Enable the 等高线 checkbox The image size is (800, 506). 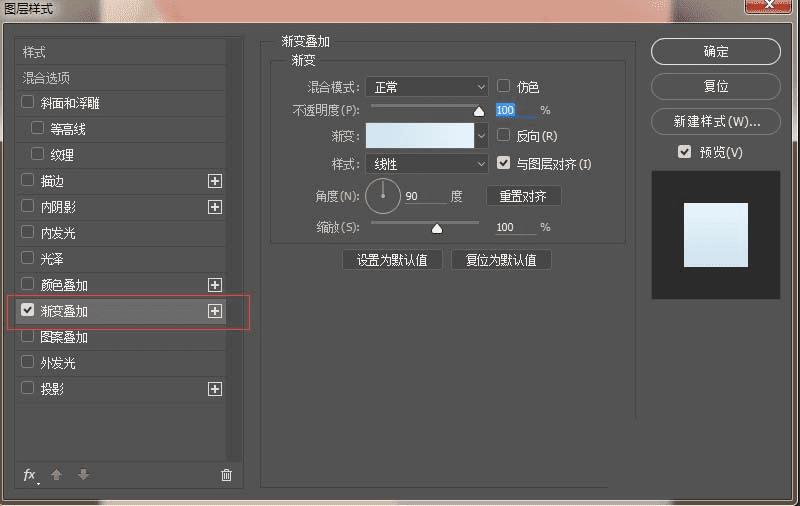coord(37,128)
